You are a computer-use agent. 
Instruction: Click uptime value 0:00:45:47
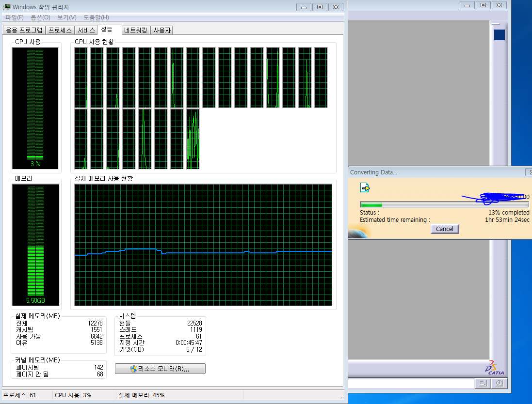tap(189, 342)
